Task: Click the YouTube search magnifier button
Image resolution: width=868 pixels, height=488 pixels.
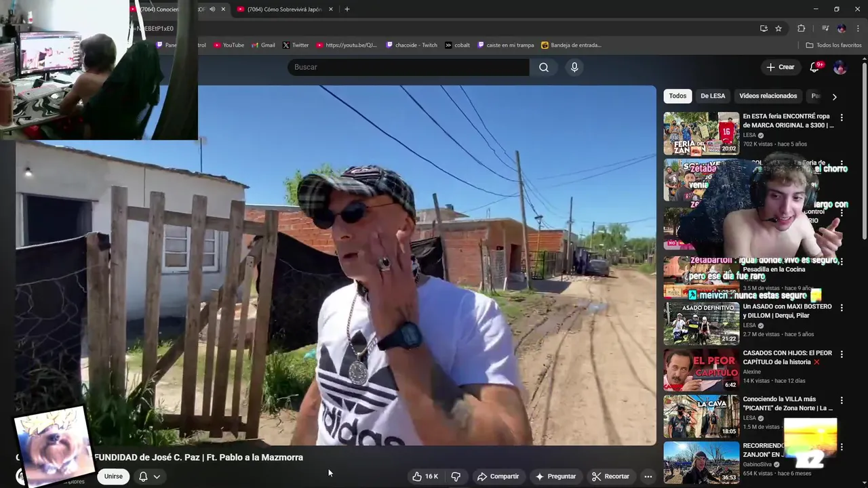Action: coord(544,67)
